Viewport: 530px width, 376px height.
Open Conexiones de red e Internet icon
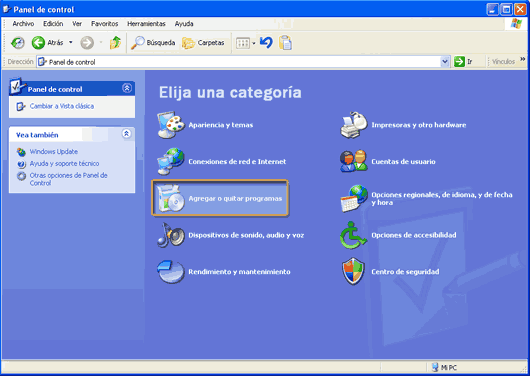coord(171,161)
